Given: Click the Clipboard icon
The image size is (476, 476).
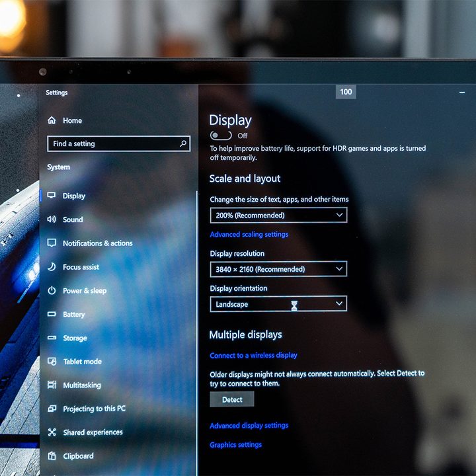Looking at the screenshot, I should coord(52,456).
